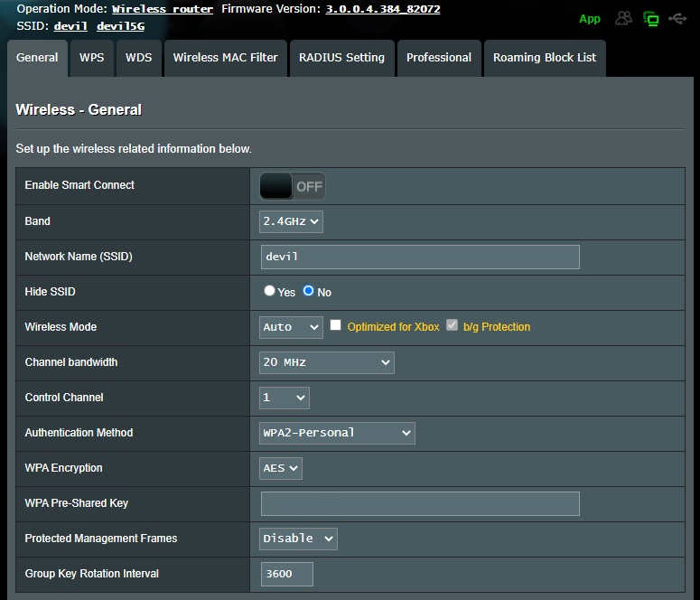Open the App link icon
700x600 pixels.
tap(589, 19)
